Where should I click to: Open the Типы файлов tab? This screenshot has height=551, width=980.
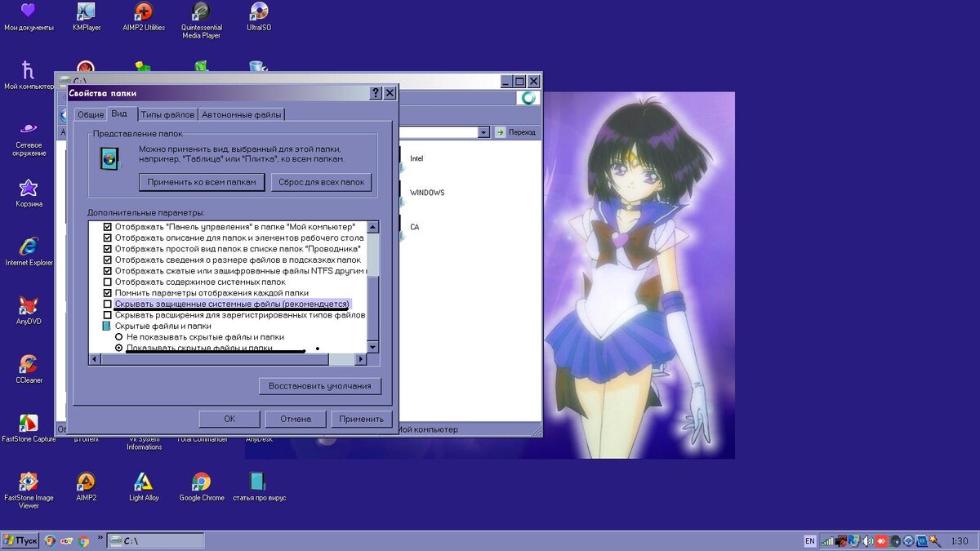[x=167, y=115]
